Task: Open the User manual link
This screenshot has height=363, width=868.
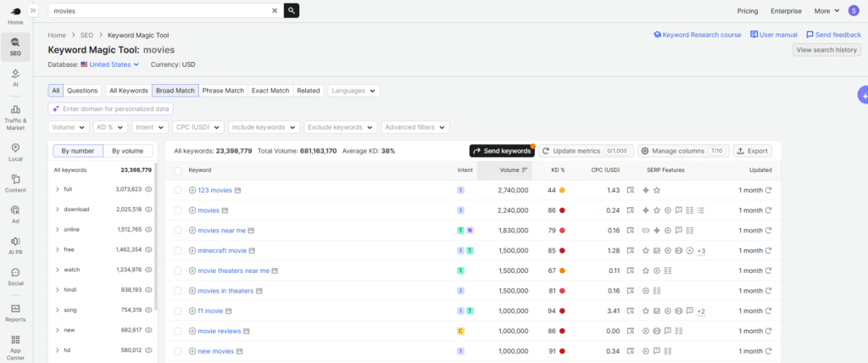Action: pyautogui.click(x=773, y=35)
